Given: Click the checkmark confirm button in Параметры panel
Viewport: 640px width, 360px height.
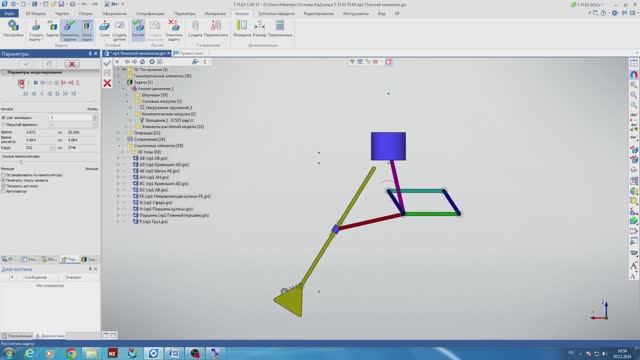Looking at the screenshot, I should pos(26,64).
